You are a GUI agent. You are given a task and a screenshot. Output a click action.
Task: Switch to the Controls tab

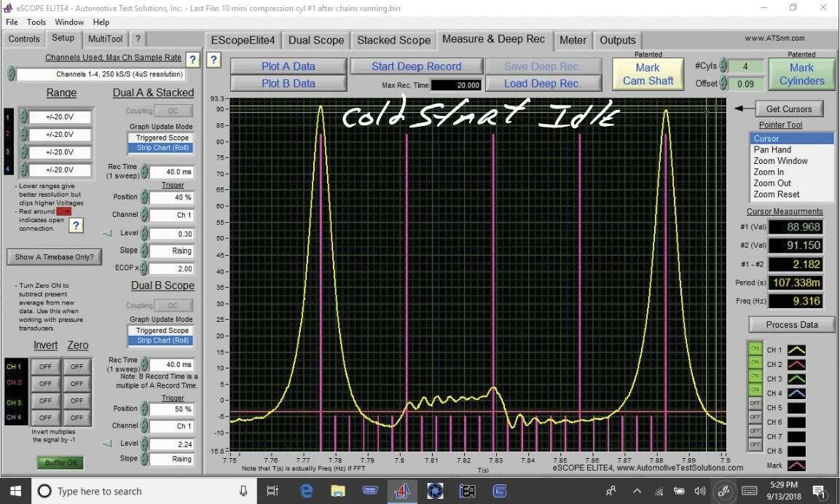tap(23, 39)
